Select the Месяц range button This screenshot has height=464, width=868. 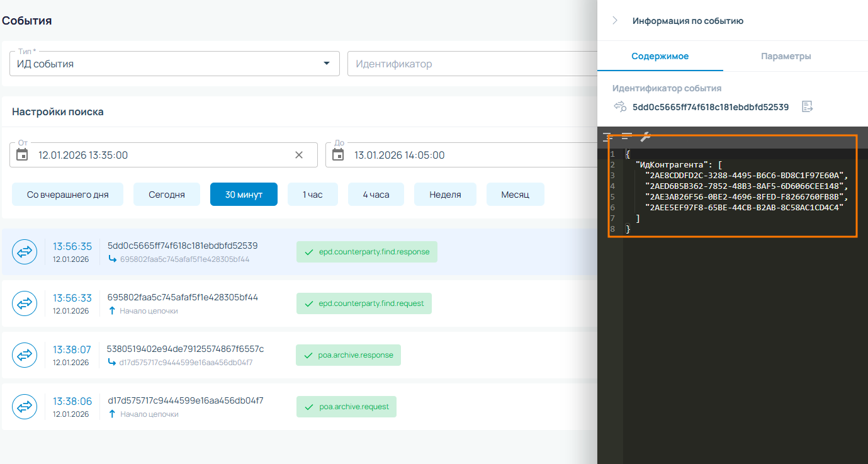point(515,195)
